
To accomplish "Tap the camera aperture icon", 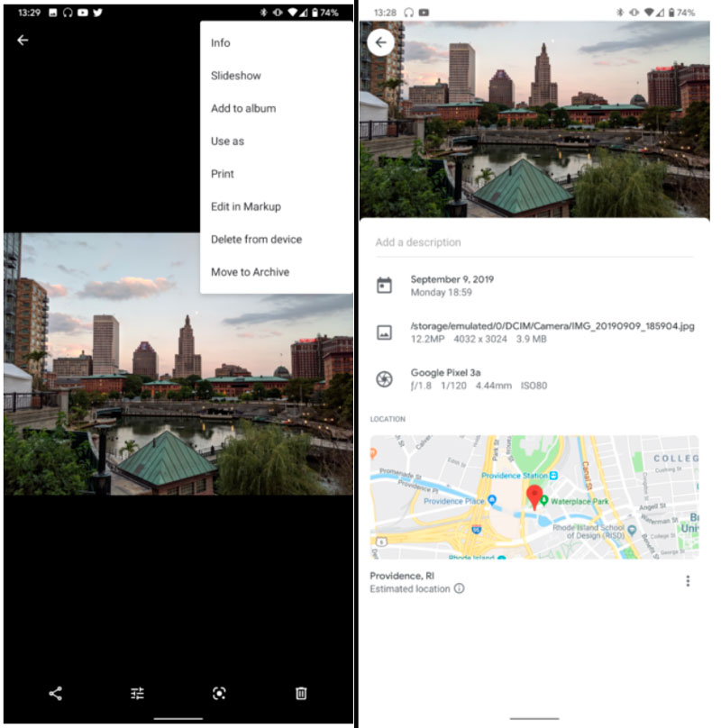I will [x=384, y=379].
